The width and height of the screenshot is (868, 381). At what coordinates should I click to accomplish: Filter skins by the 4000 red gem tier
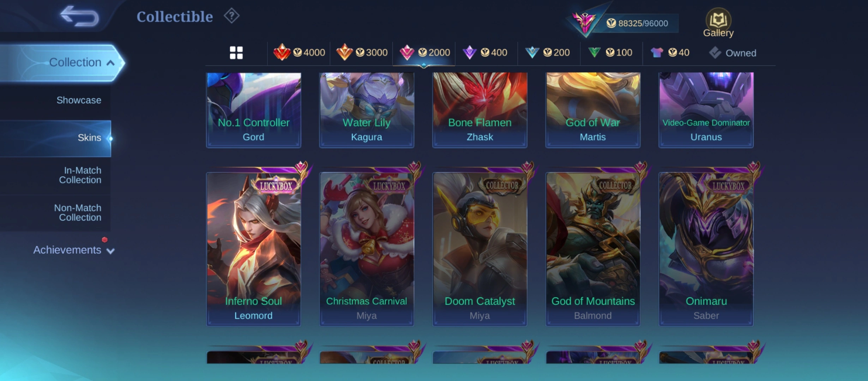point(299,53)
